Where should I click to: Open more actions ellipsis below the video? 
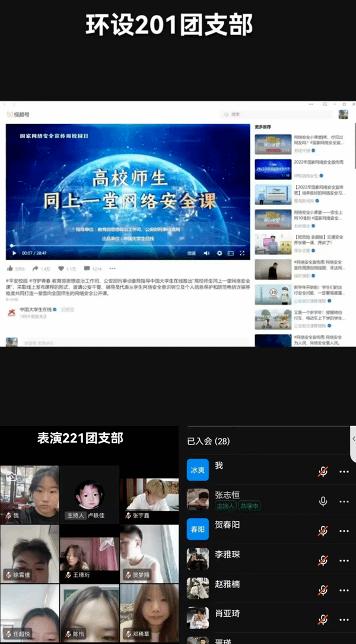(112, 269)
